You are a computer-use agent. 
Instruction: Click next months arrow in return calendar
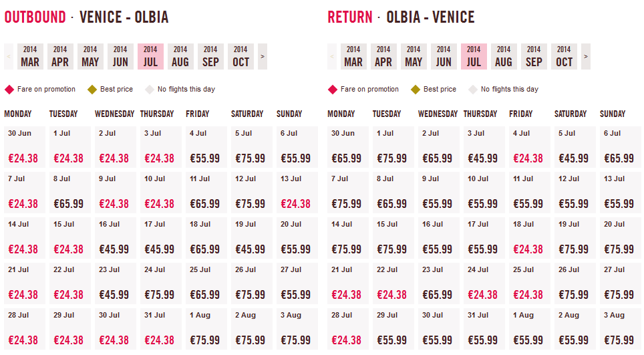point(586,57)
